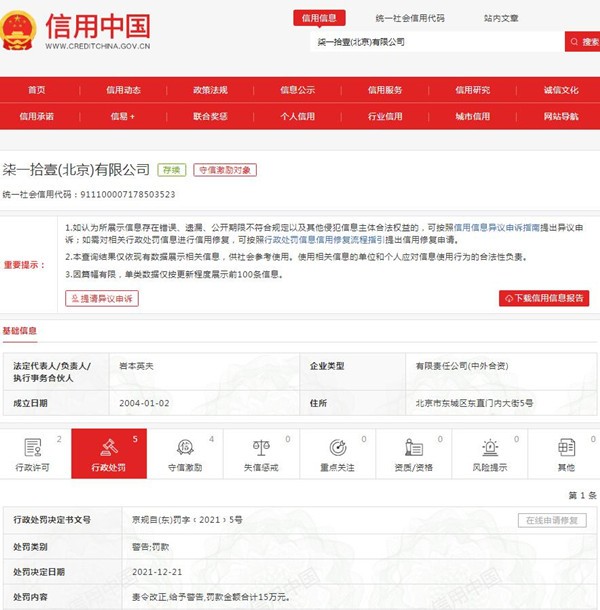Switch to the 统一社会信用代码 search tab

410,18
